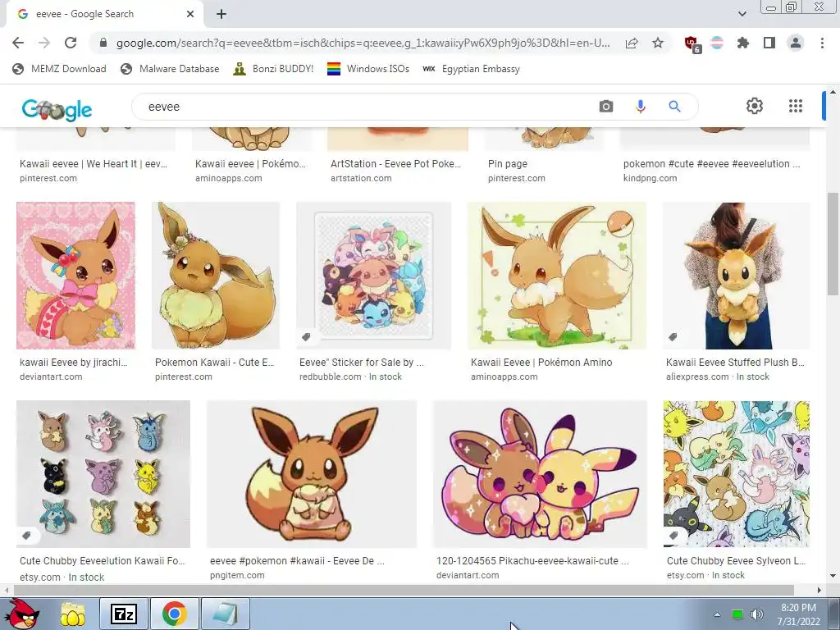This screenshot has height=630, width=840.
Task: Click the eevee search input field
Action: (x=364, y=107)
